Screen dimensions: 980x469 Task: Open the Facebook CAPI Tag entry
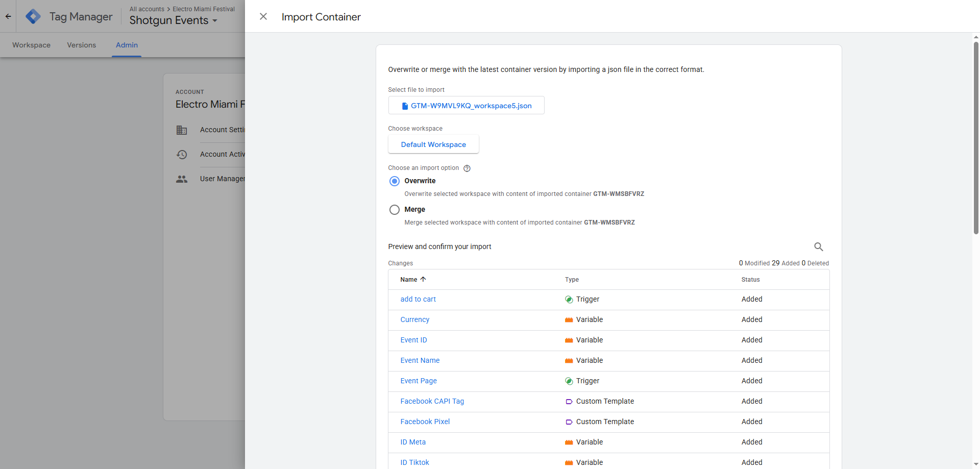point(432,401)
